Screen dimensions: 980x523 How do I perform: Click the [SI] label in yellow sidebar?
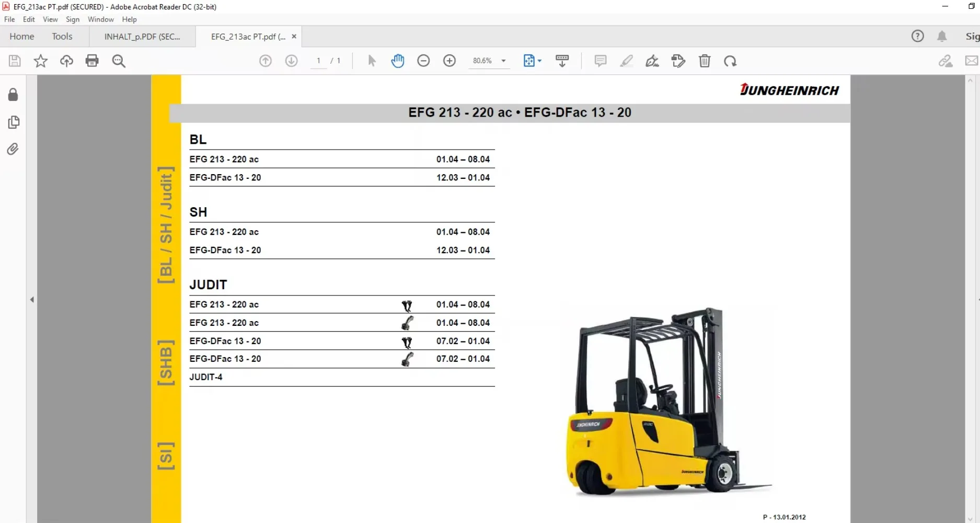pos(166,456)
